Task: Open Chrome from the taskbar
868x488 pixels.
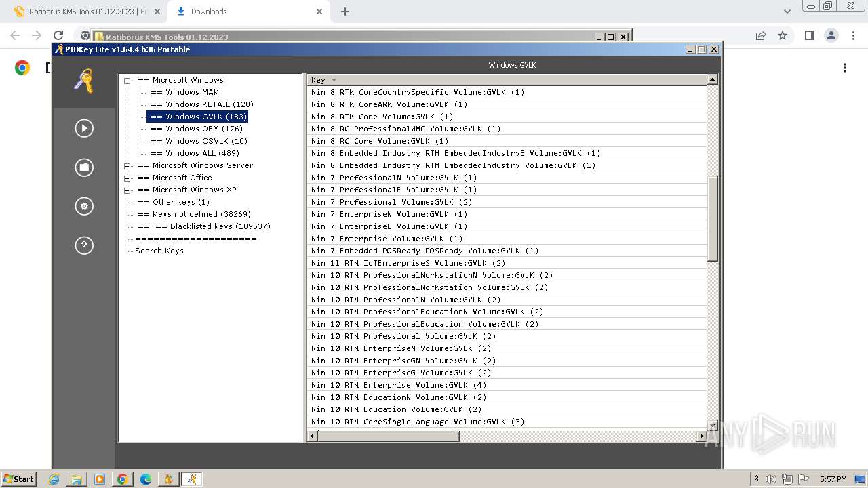Action: tap(123, 479)
